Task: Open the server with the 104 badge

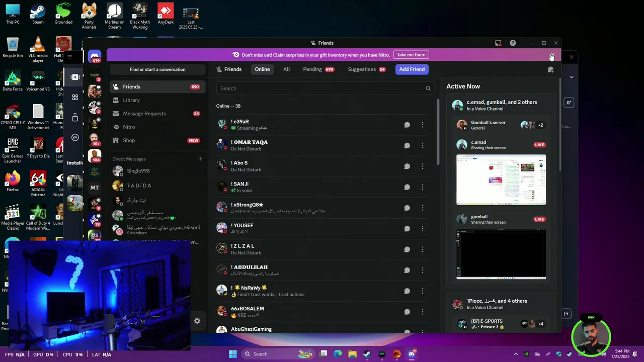Action: (95, 156)
